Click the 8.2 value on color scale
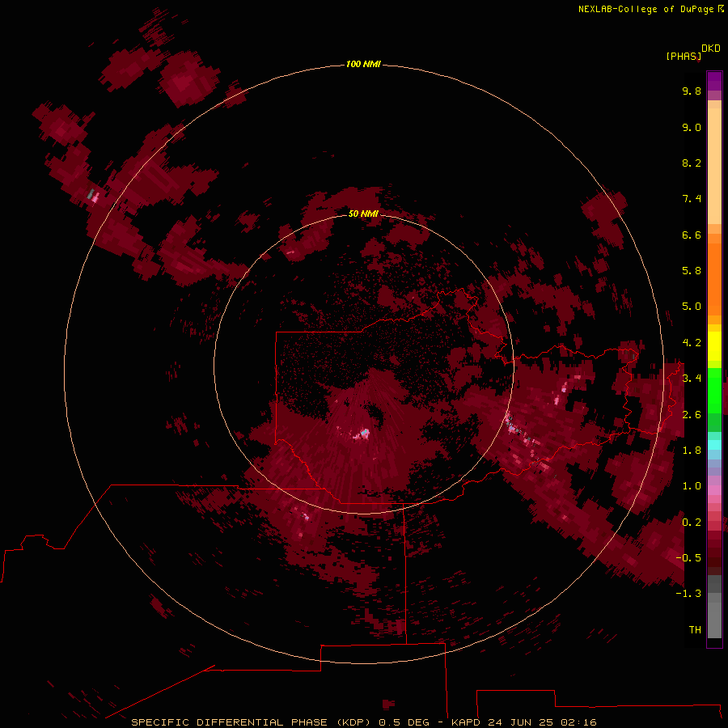This screenshot has width=728, height=728. click(692, 163)
